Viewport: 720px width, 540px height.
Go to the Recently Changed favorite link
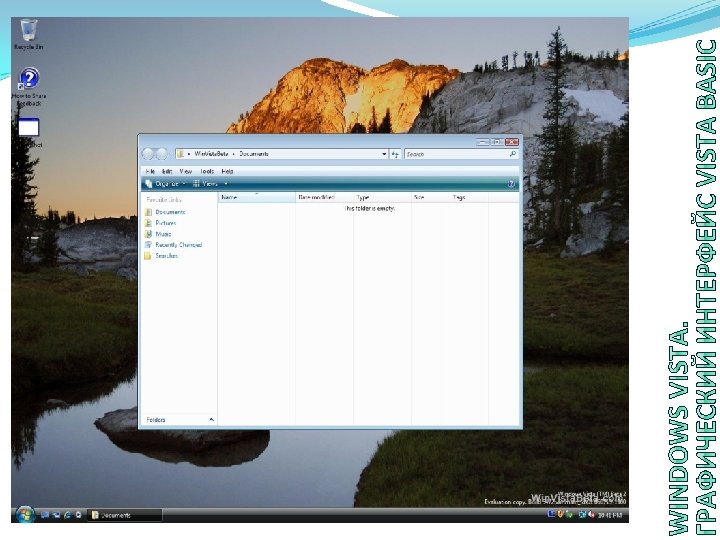tap(179, 245)
